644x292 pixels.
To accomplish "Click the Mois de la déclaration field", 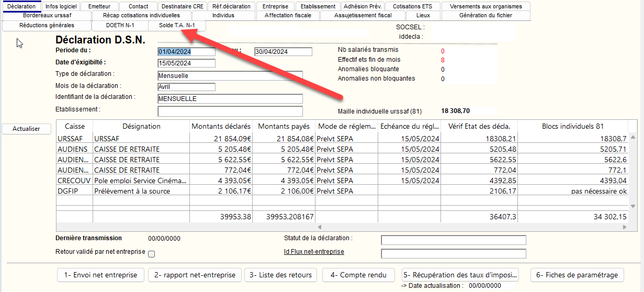I will (x=186, y=87).
